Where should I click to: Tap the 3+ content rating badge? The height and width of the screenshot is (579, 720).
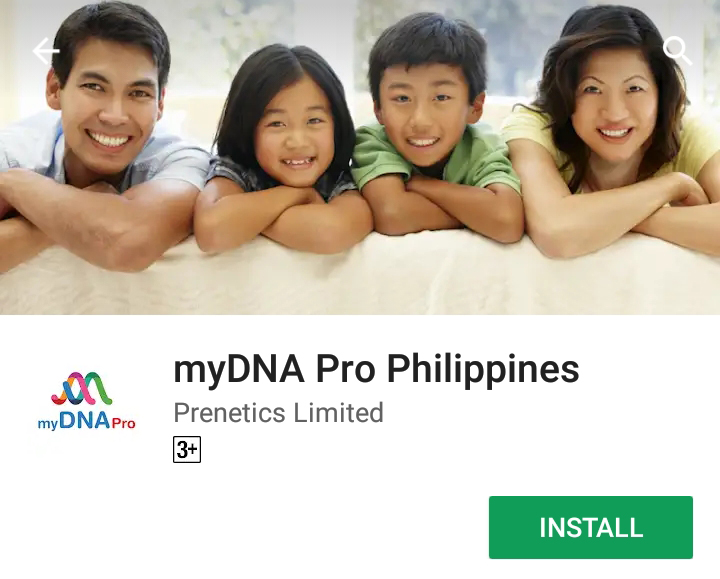pos(187,450)
